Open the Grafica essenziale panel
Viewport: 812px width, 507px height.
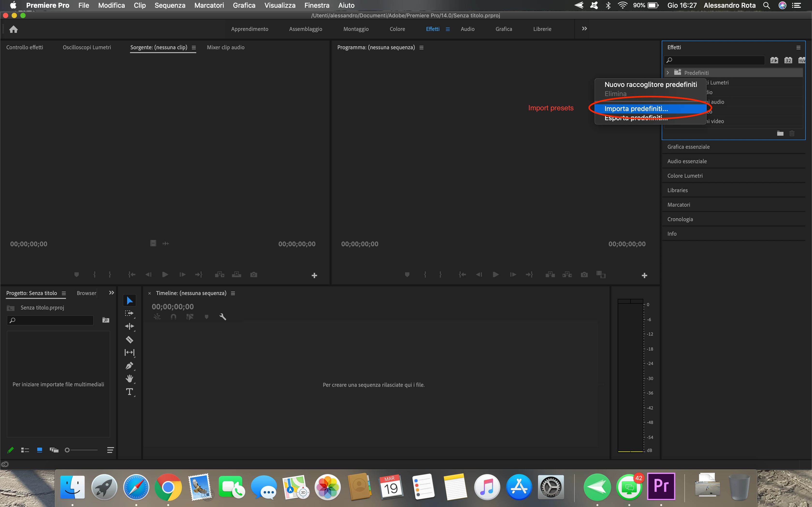coord(688,147)
